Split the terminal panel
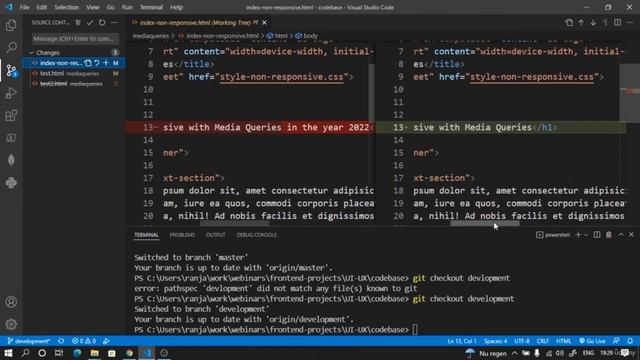The height and width of the screenshot is (360, 640). (597, 235)
